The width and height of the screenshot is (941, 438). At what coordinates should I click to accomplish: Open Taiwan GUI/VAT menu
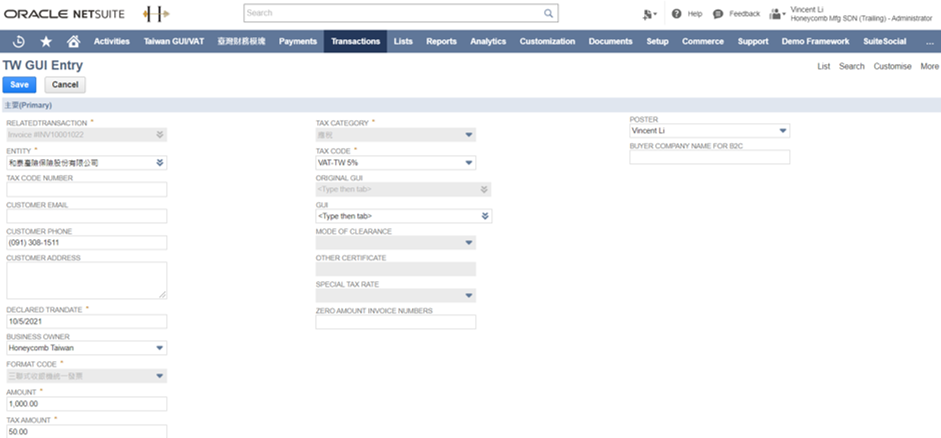pyautogui.click(x=174, y=41)
